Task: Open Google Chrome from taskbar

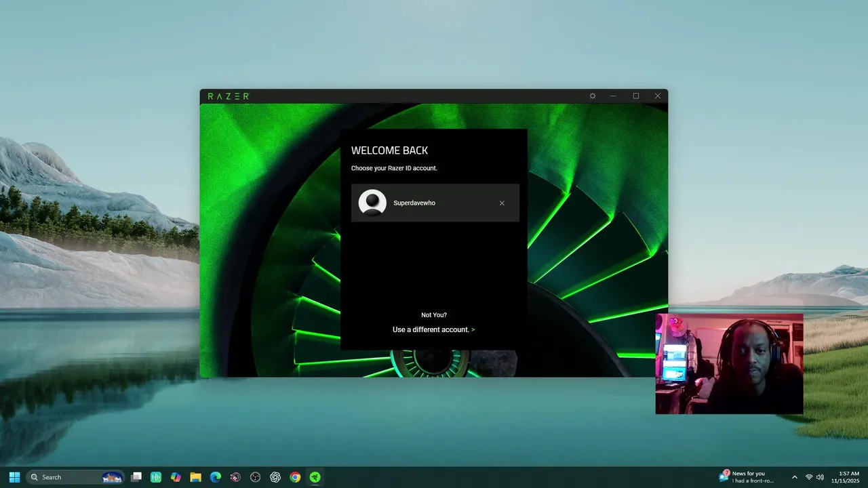Action: (295, 477)
